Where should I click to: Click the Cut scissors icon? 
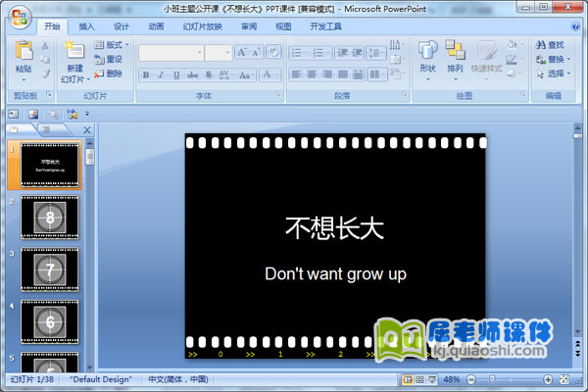tap(45, 45)
